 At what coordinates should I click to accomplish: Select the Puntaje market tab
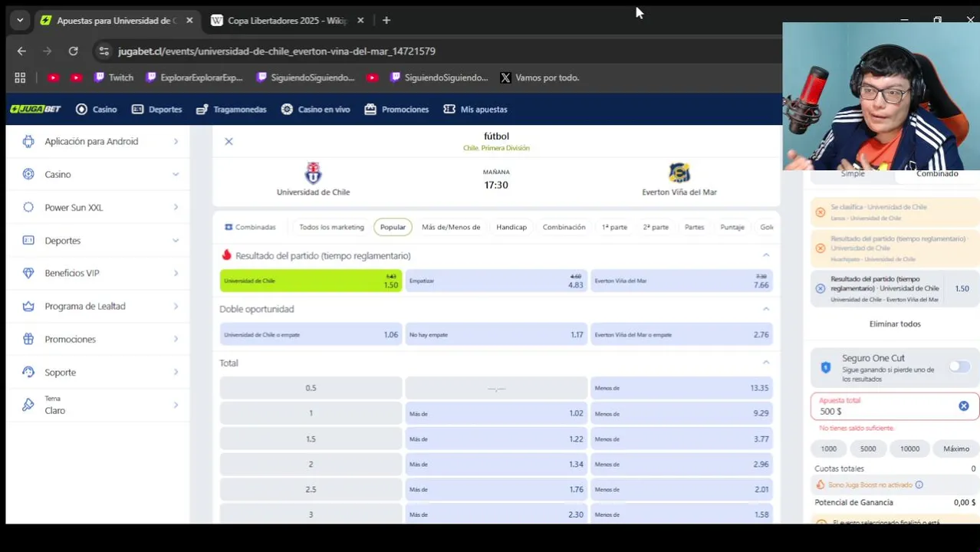732,227
